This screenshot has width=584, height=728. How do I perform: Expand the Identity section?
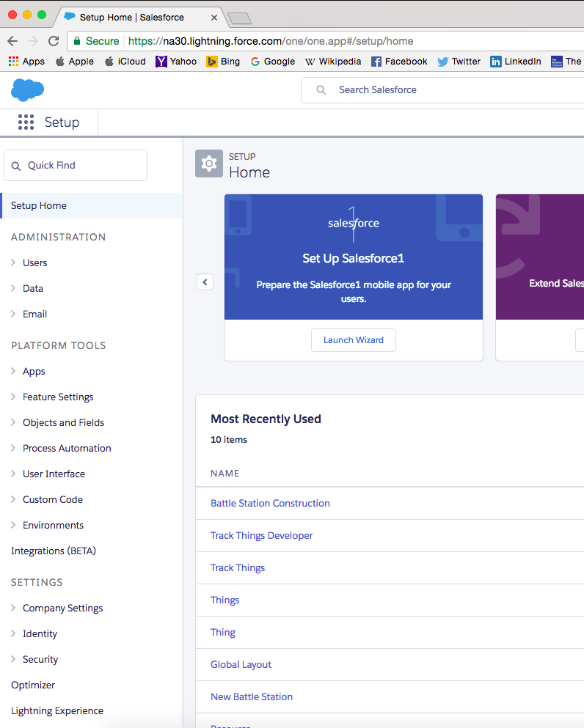click(x=13, y=633)
